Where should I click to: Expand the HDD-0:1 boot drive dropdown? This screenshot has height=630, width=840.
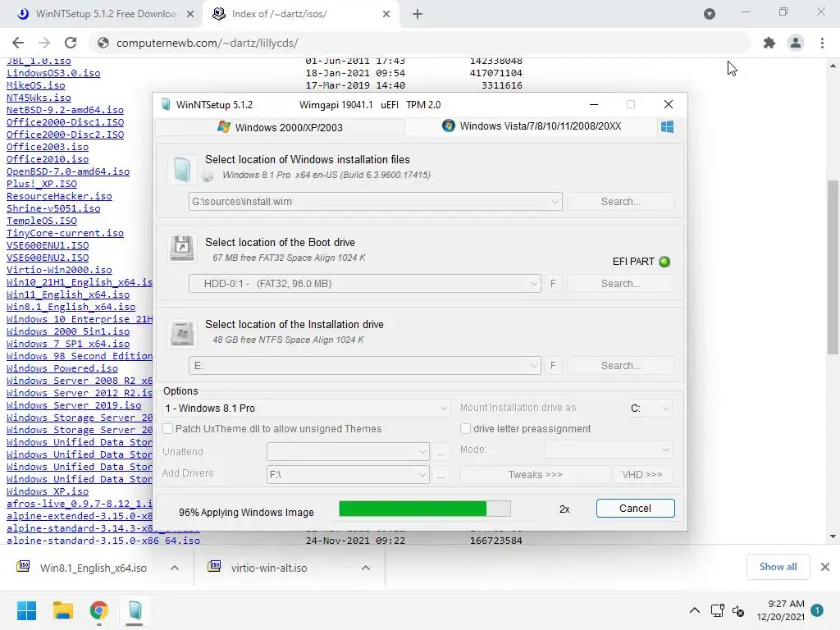pos(533,283)
